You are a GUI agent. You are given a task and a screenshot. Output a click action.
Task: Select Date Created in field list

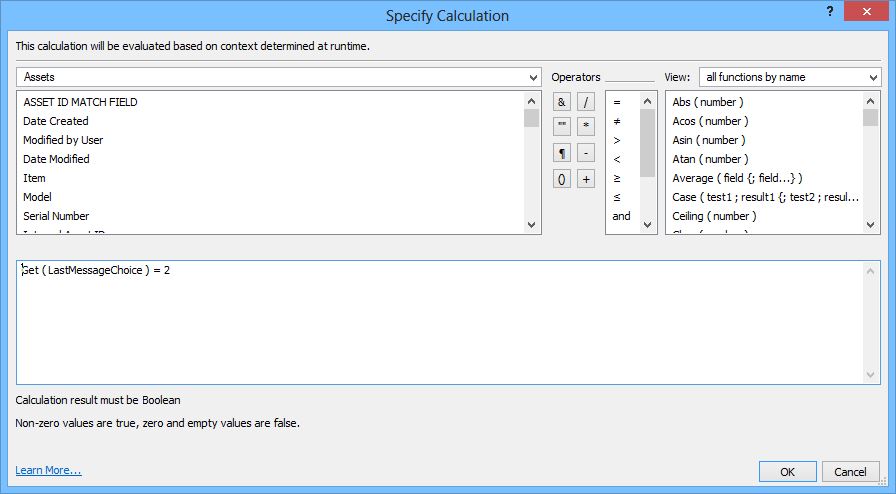[x=56, y=121]
